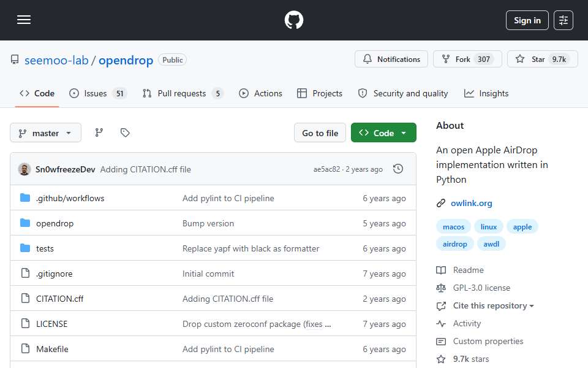Select the awdl topic tag
The height and width of the screenshot is (368, 588).
click(491, 244)
